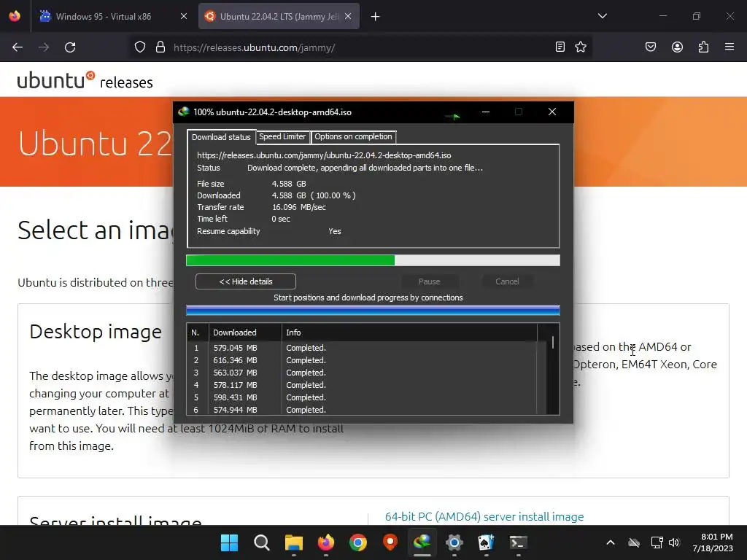Click the cloud sync tray icon
747x560 pixels.
(x=634, y=542)
